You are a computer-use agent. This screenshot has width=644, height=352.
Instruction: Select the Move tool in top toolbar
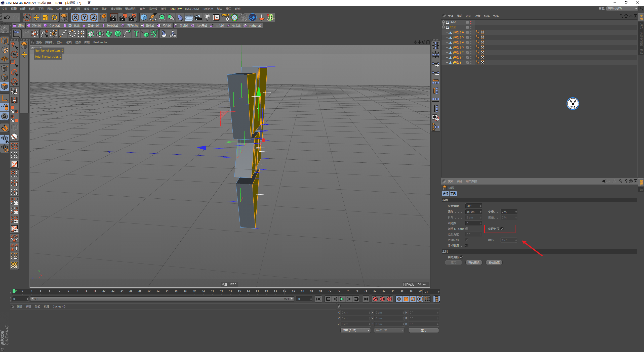coord(36,17)
